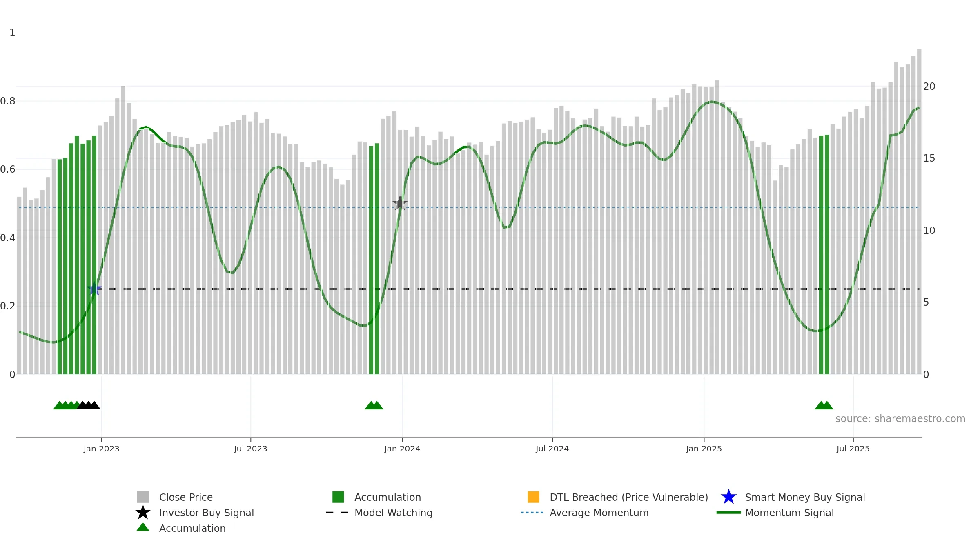Click green accumulation triangles before Jul 2025

(824, 405)
